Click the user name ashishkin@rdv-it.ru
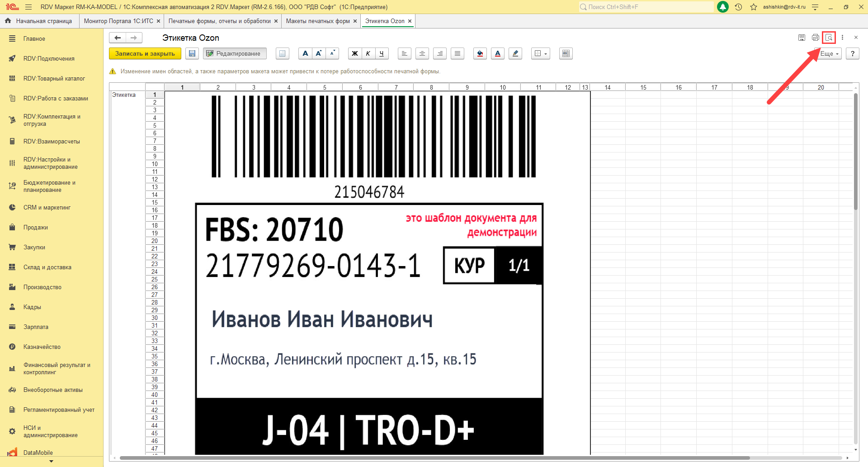The image size is (868, 467). click(784, 7)
